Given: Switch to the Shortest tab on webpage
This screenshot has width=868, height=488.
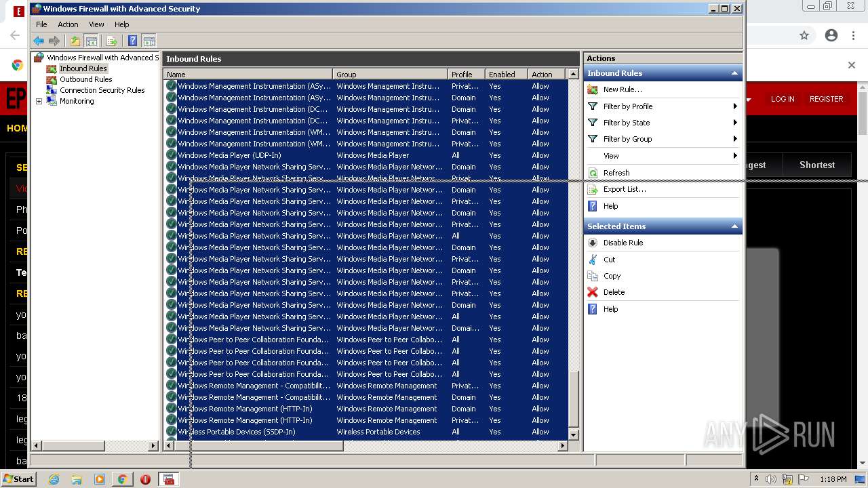Looking at the screenshot, I should 817,165.
